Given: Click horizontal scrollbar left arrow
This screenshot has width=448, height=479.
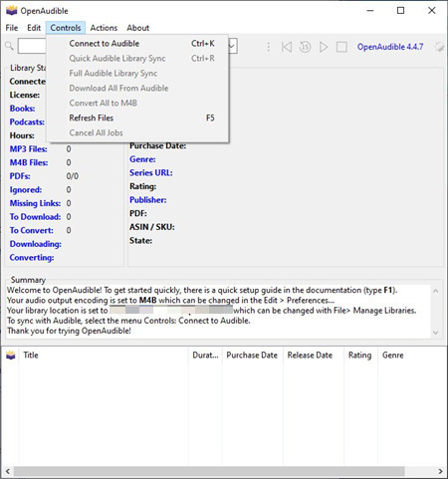Looking at the screenshot, I should (x=7, y=471).
